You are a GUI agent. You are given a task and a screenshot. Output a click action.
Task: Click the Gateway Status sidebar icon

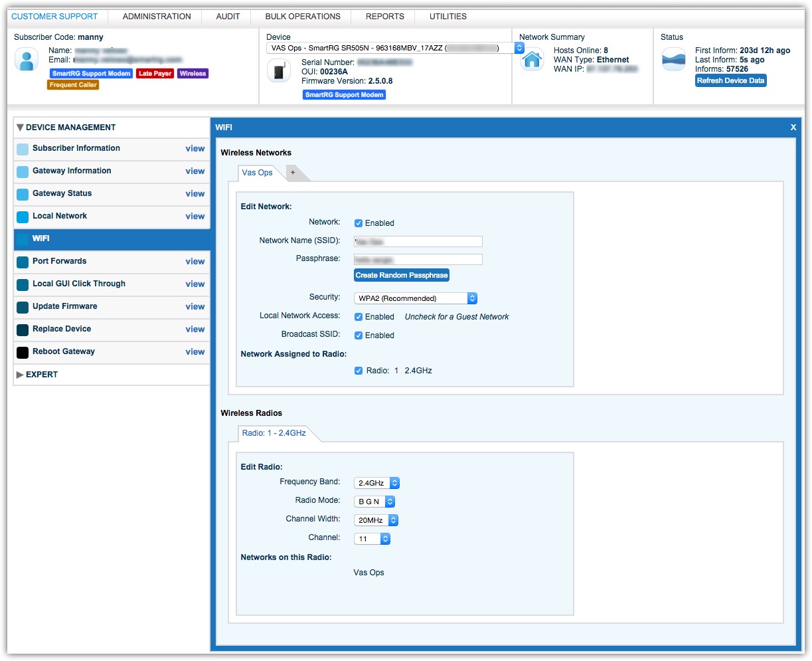point(23,194)
